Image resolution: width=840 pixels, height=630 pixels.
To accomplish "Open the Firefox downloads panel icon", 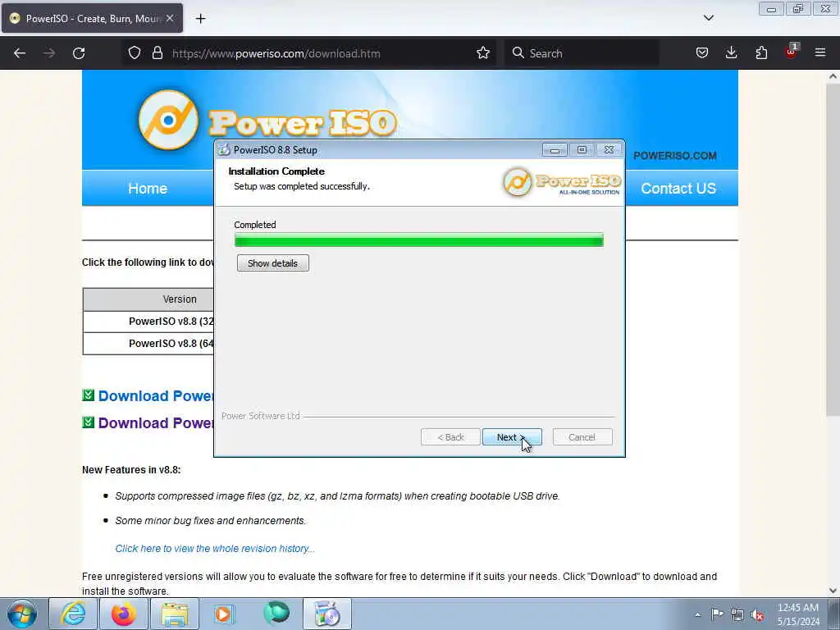I will pyautogui.click(x=731, y=53).
